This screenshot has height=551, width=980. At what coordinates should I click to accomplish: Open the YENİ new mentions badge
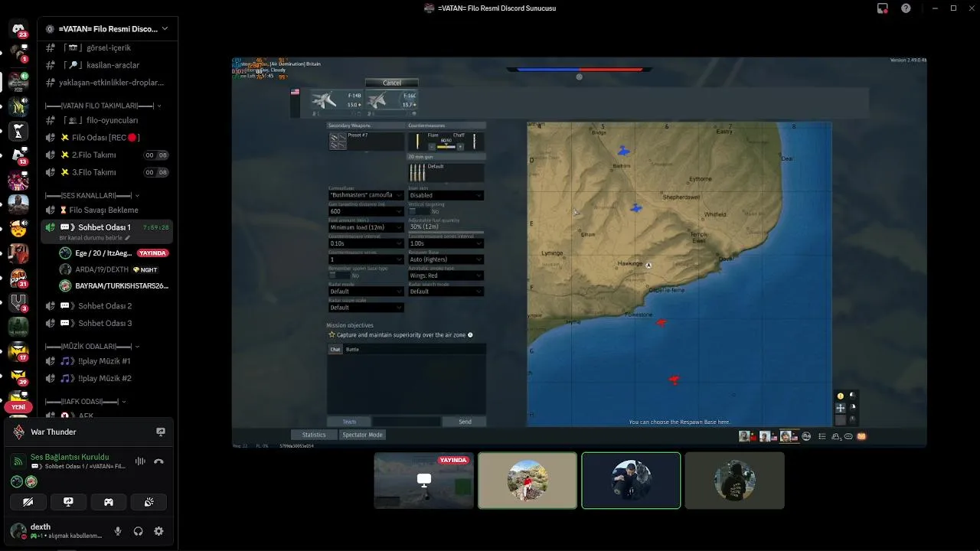(x=18, y=407)
